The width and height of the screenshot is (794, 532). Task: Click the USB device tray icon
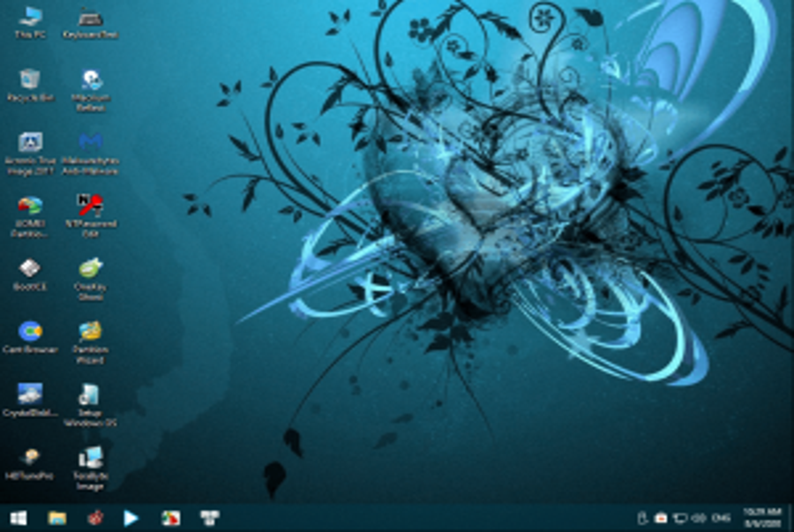(642, 518)
